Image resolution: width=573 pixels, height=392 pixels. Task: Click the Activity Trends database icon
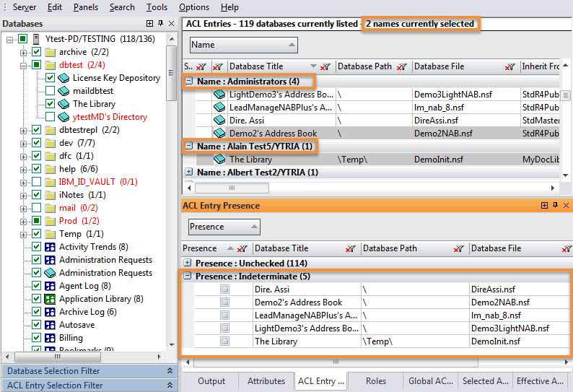point(50,247)
